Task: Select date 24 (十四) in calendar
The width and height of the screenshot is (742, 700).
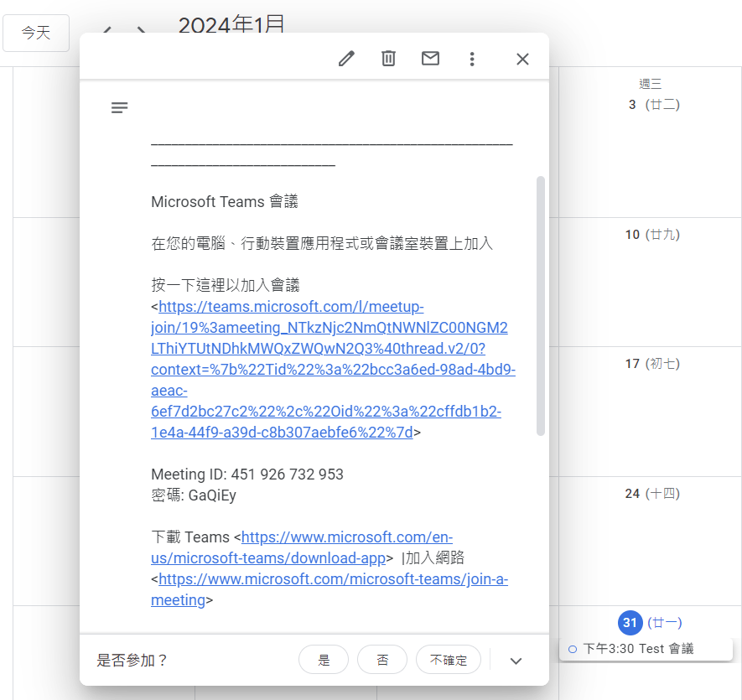Action: [x=652, y=493]
